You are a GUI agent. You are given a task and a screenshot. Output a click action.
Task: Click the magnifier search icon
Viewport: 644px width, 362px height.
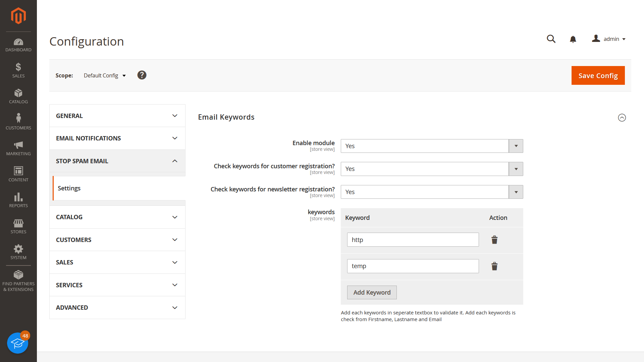pos(551,39)
